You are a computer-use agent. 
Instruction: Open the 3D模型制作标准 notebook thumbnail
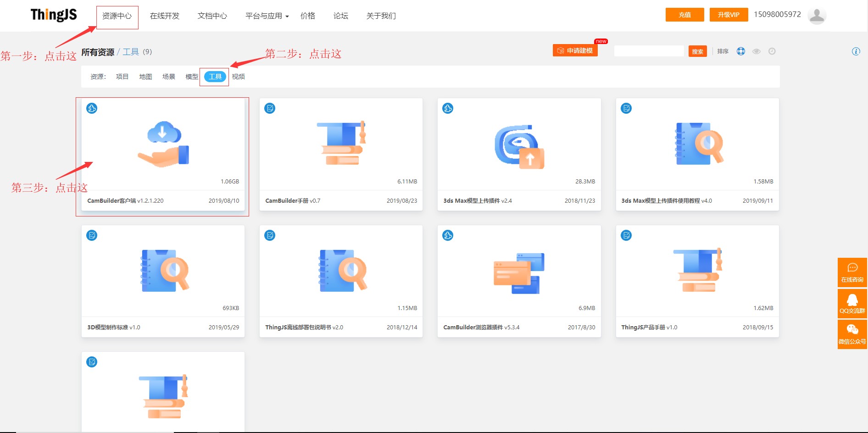click(x=165, y=271)
